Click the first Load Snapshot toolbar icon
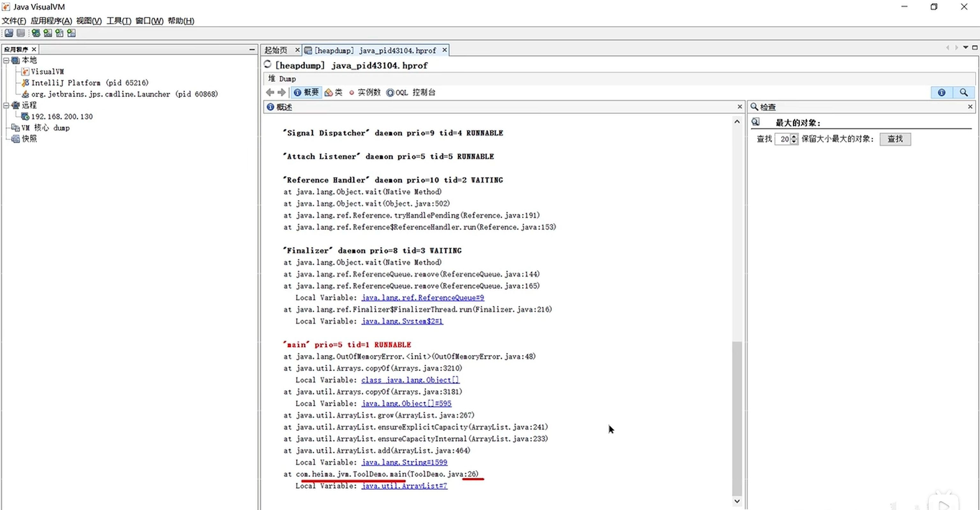 point(9,33)
